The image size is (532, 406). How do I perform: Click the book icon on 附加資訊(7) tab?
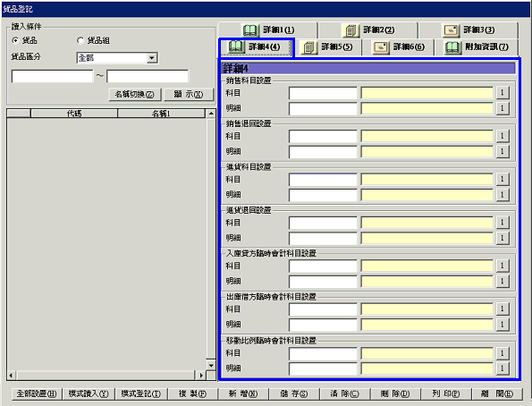[x=453, y=47]
